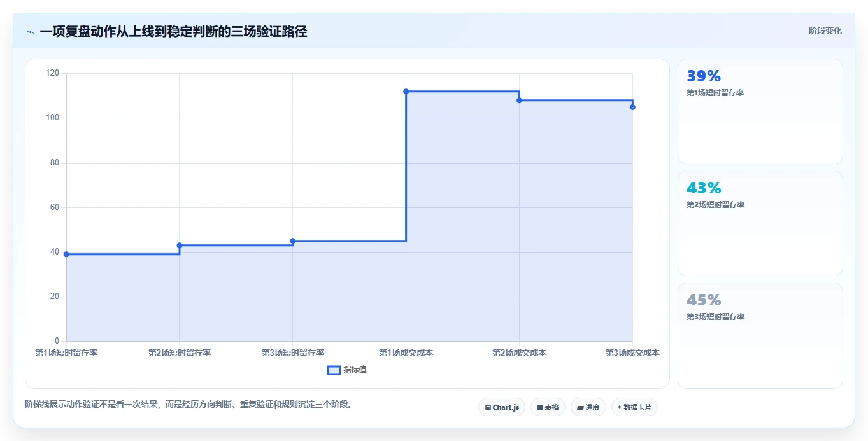Click the lightning icon beside the title

(x=30, y=32)
